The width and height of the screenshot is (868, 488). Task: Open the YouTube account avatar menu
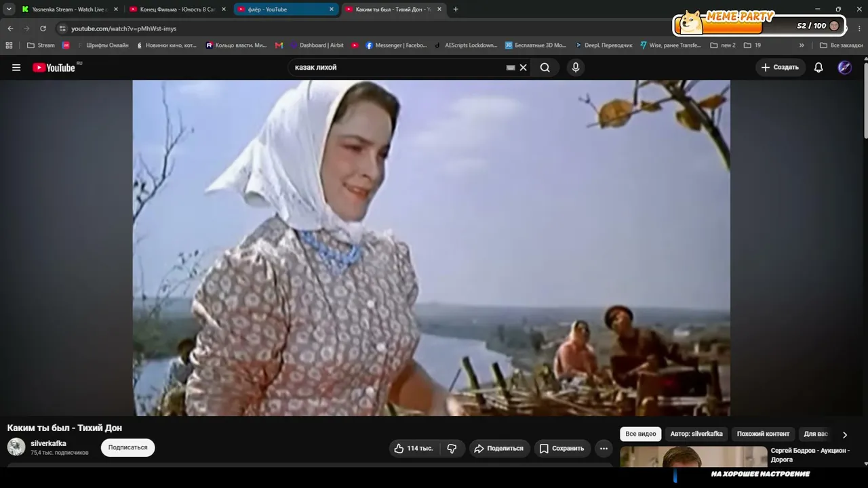[845, 68]
